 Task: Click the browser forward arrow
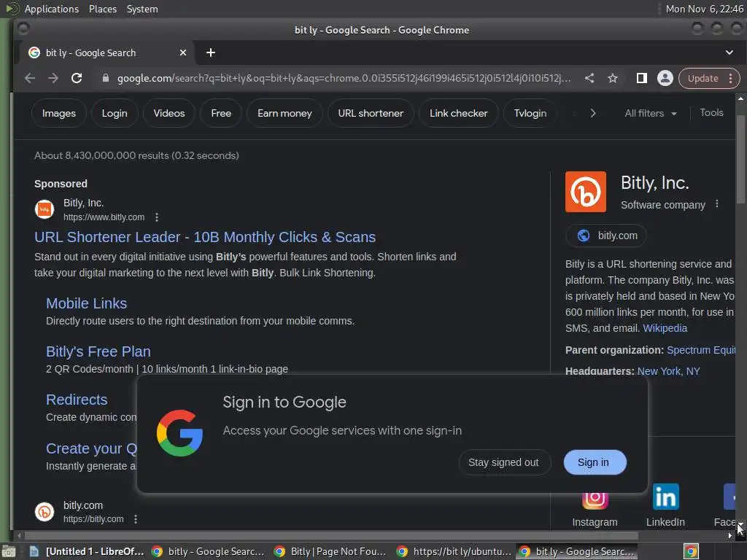(53, 78)
